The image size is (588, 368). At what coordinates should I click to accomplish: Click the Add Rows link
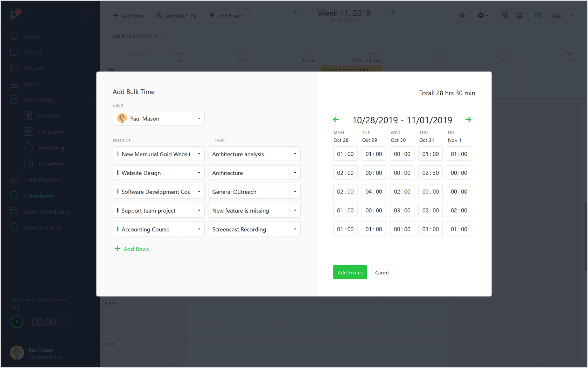pos(132,249)
